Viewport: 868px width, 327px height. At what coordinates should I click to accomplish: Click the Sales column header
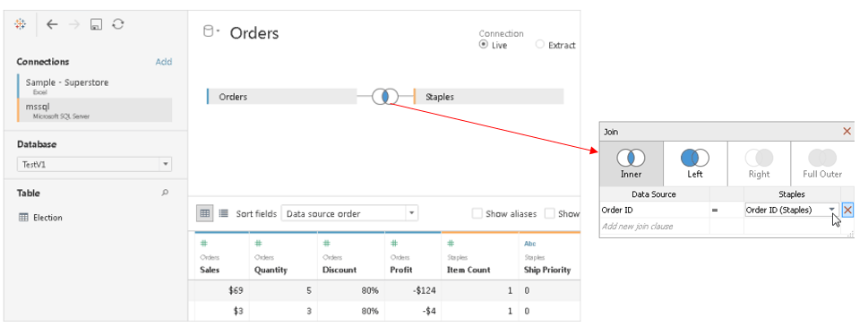coord(210,270)
